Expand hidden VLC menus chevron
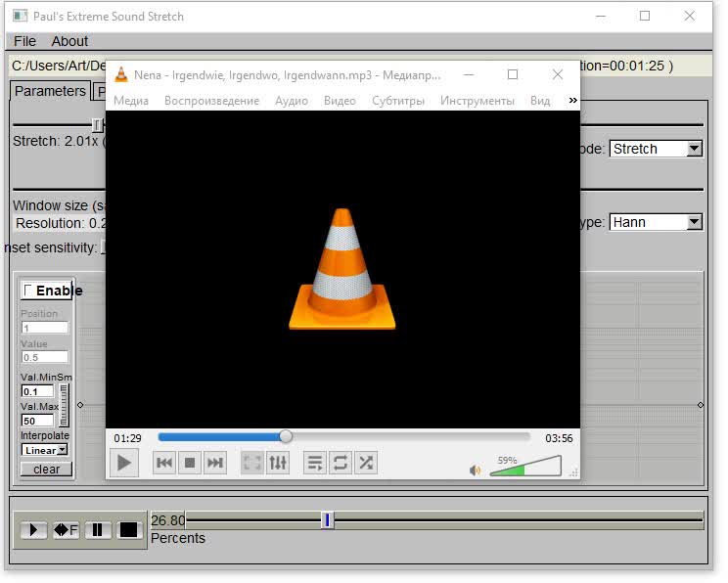Screen dimensions: 728x583 pyautogui.click(x=573, y=100)
